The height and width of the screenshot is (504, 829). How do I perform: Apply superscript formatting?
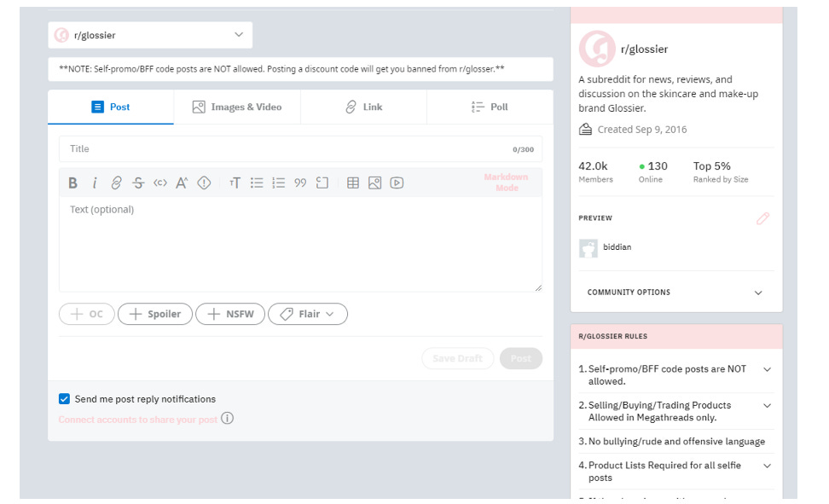(x=182, y=183)
